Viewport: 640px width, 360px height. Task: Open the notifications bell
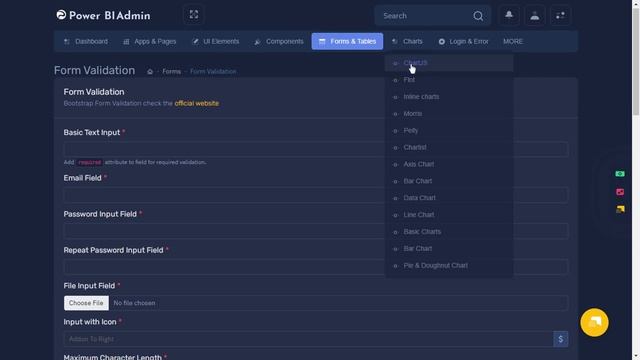[509, 16]
